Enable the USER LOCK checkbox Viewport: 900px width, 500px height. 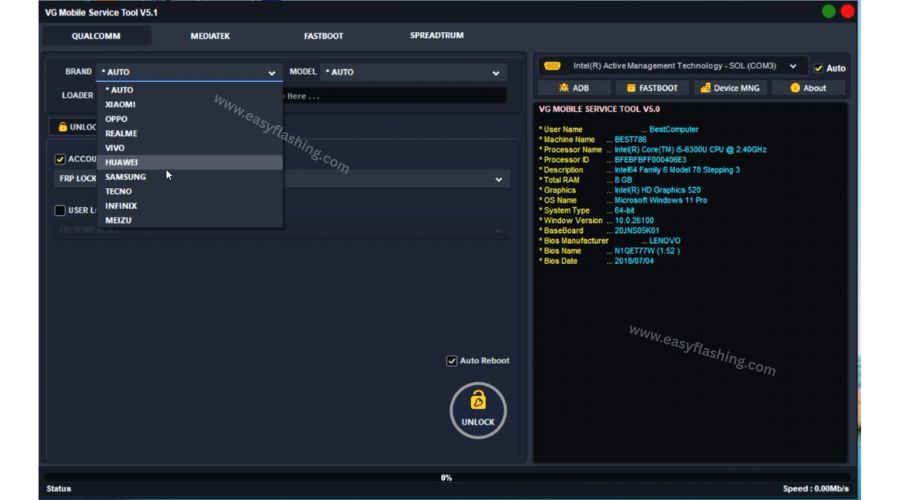point(60,211)
